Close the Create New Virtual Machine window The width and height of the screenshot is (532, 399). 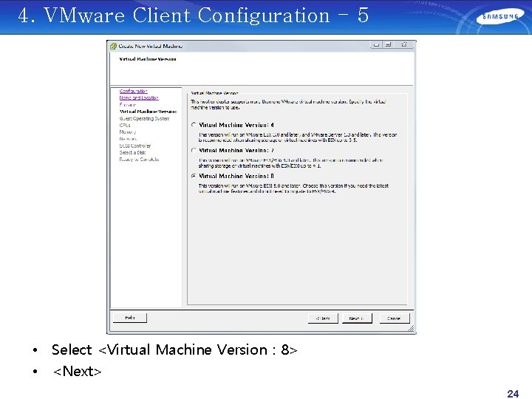(x=403, y=44)
